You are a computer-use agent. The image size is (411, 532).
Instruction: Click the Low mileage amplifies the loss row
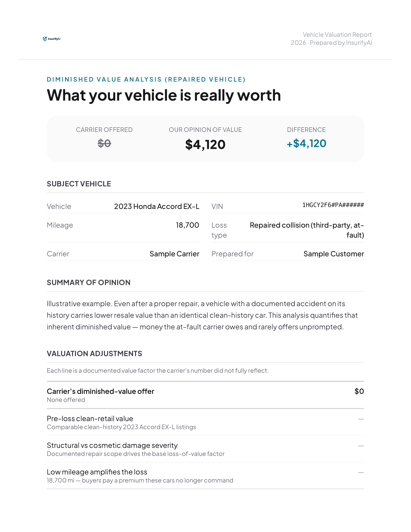[205, 476]
